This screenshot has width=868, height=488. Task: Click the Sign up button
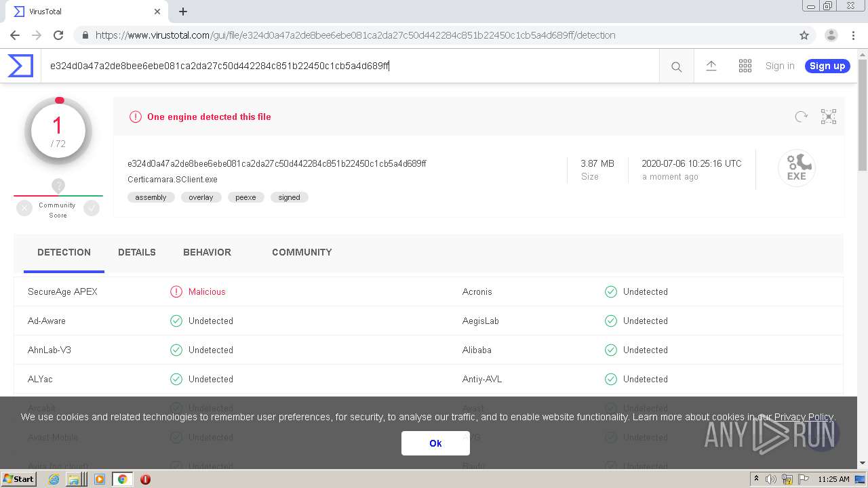click(x=827, y=66)
